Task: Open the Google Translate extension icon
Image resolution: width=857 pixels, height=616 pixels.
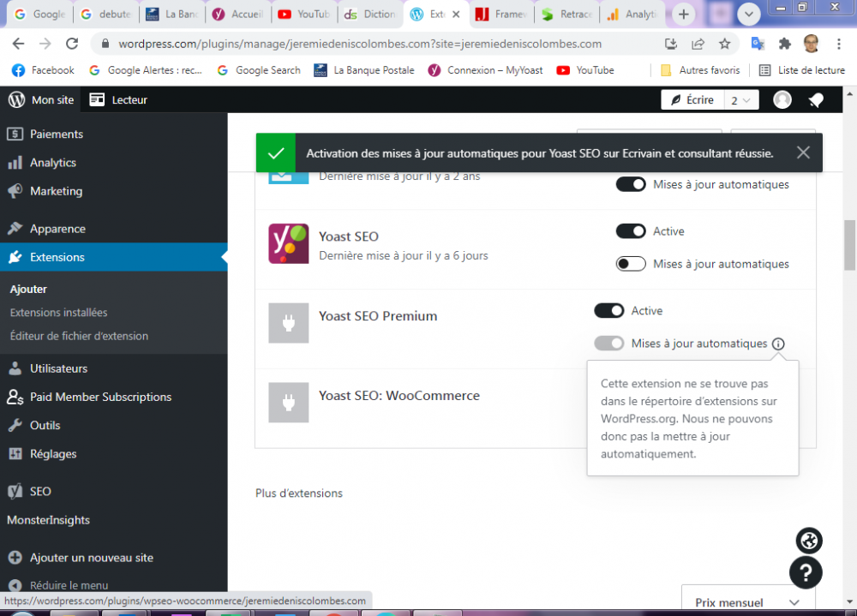Action: click(758, 44)
